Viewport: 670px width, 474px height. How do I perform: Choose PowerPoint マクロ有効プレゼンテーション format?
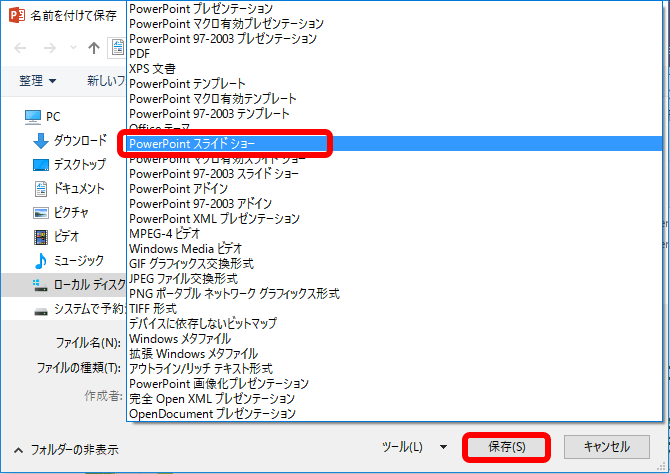pos(394,24)
